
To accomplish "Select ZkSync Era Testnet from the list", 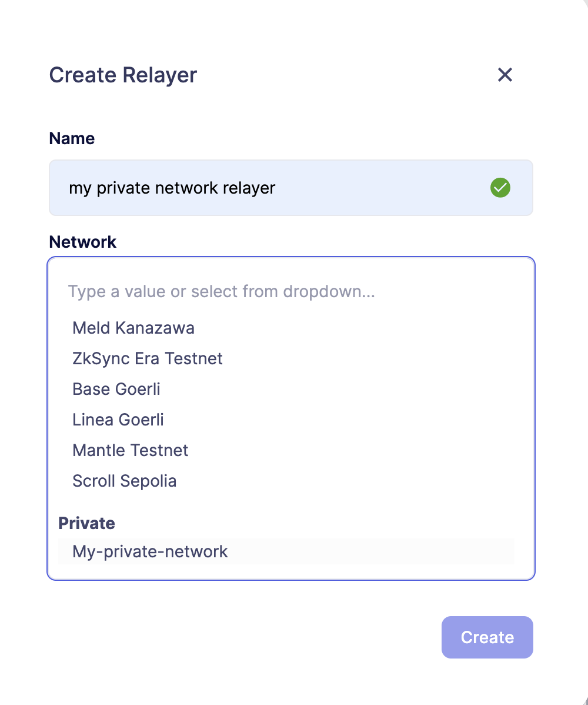I will pos(147,358).
